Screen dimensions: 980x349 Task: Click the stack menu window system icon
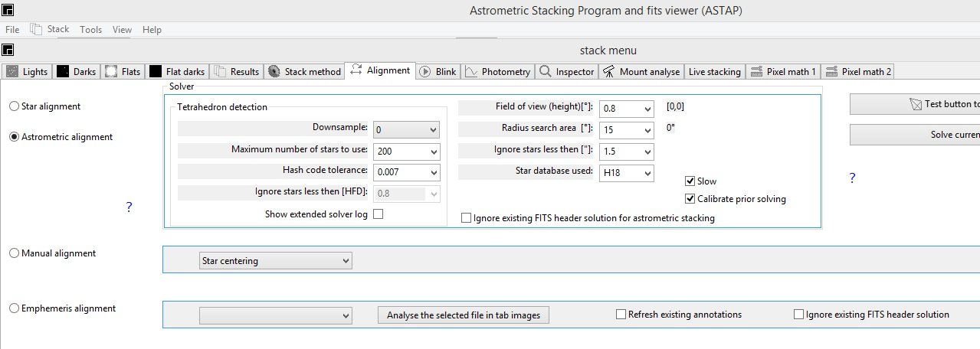[x=8, y=51]
